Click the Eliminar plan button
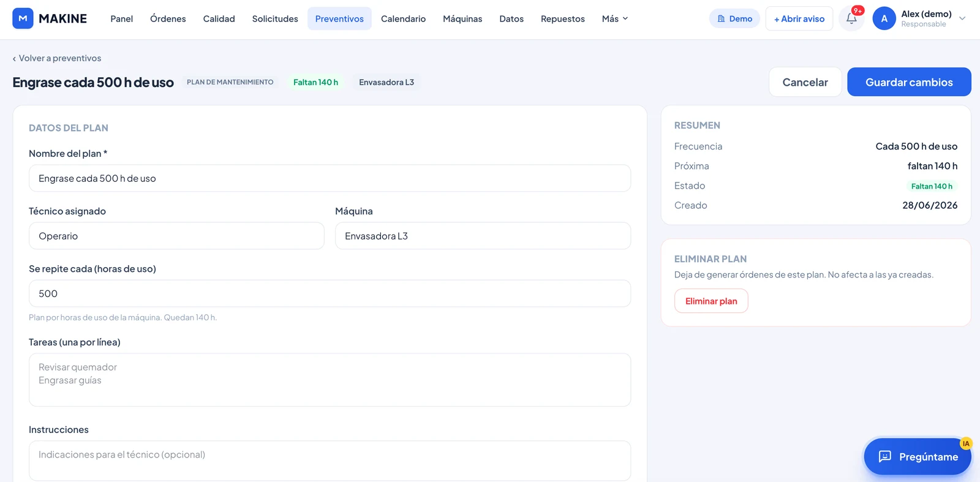This screenshot has height=482, width=980. pos(711,301)
